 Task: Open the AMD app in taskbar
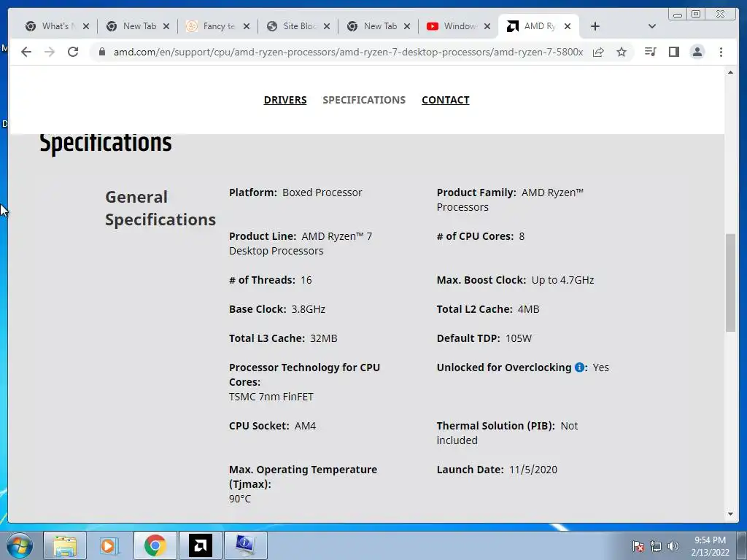[200, 545]
